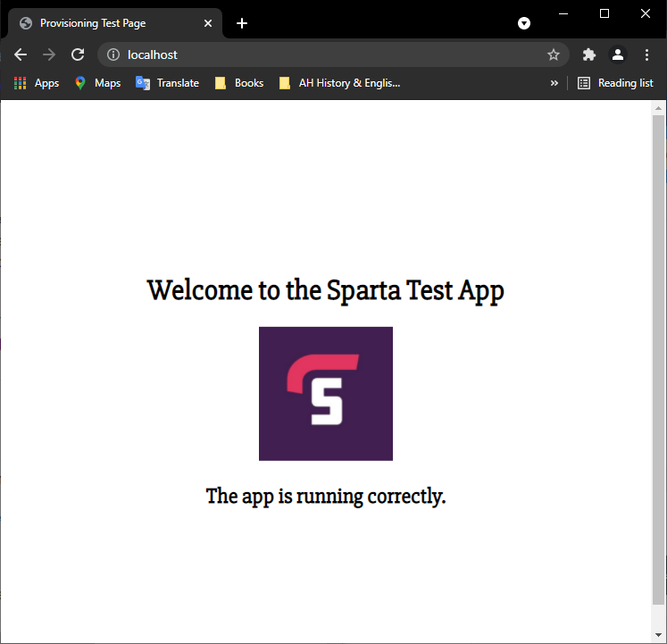Screen dimensions: 667x644
Task: Open the Apps shortcut in bookmarks bar
Action: [x=37, y=83]
